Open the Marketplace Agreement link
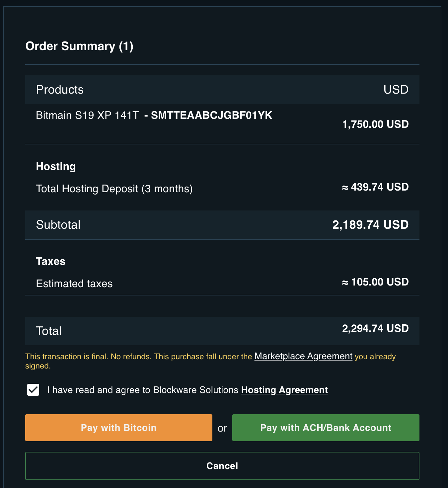Viewport: 448px width, 488px height. (303, 356)
